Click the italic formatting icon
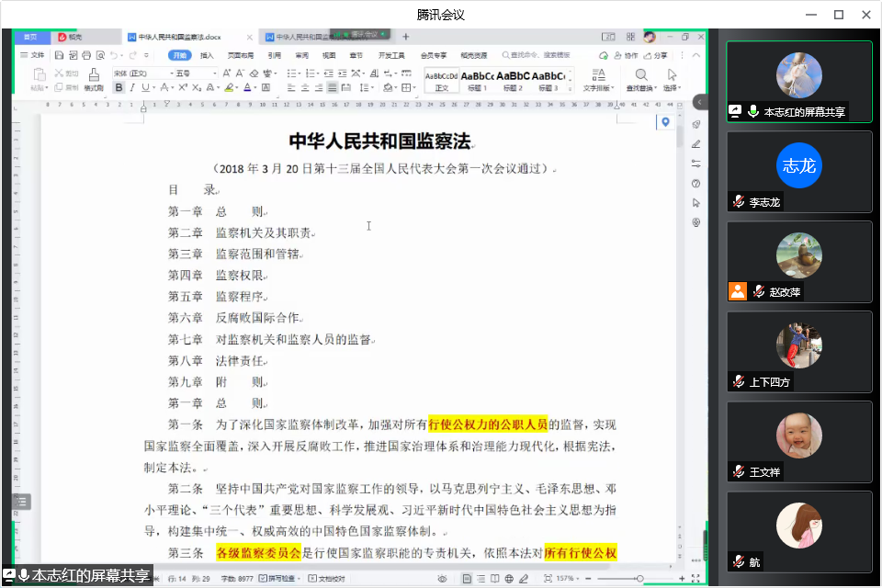Image resolution: width=882 pixels, height=588 pixels. (132, 88)
